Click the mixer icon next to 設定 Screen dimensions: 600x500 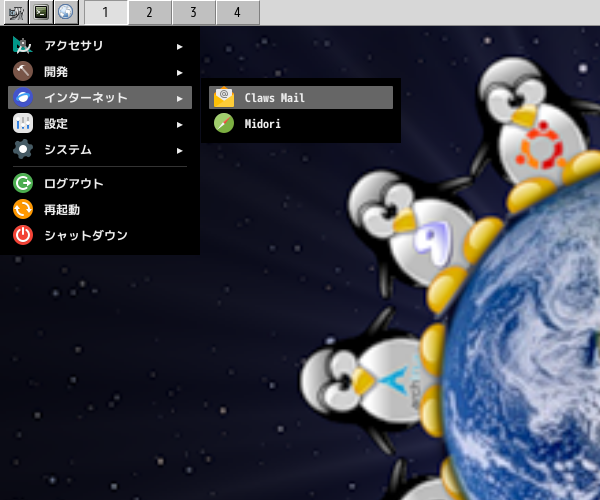(x=23, y=124)
